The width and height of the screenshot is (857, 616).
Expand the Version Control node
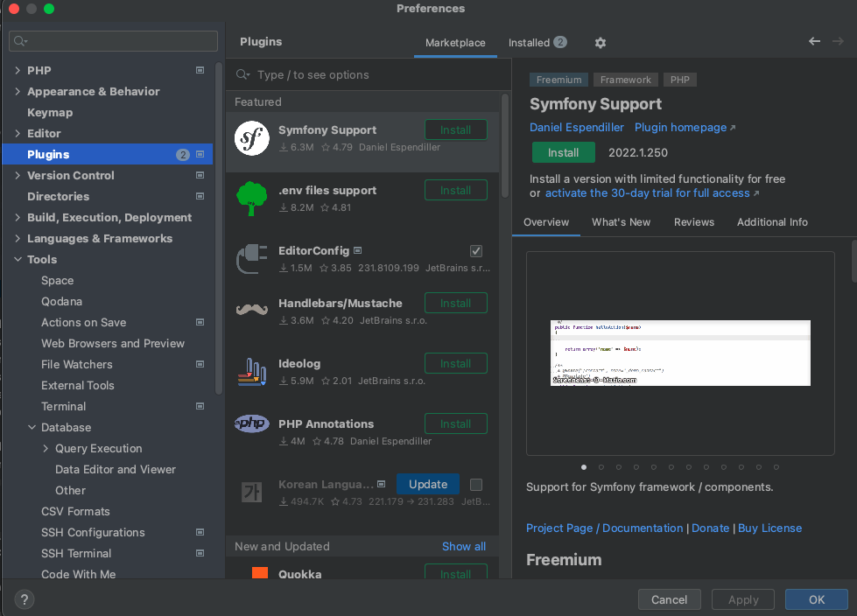(18, 175)
